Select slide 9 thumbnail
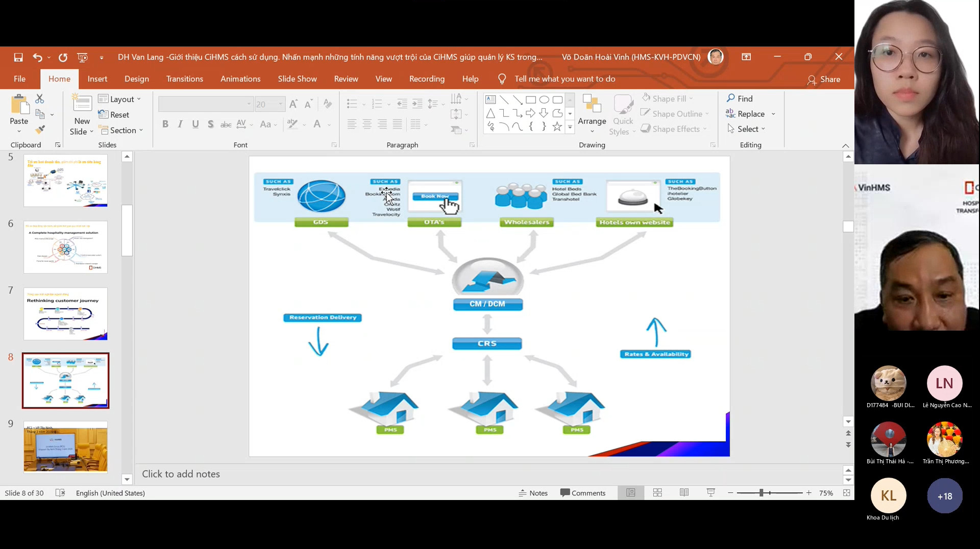Viewport: 980px width, 549px height. (65, 447)
